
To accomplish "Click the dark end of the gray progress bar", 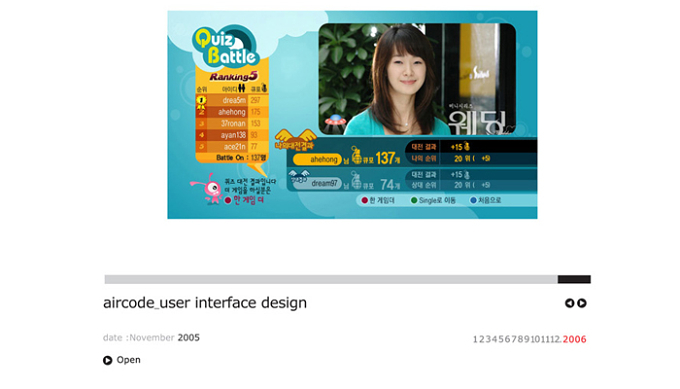I will point(574,279).
